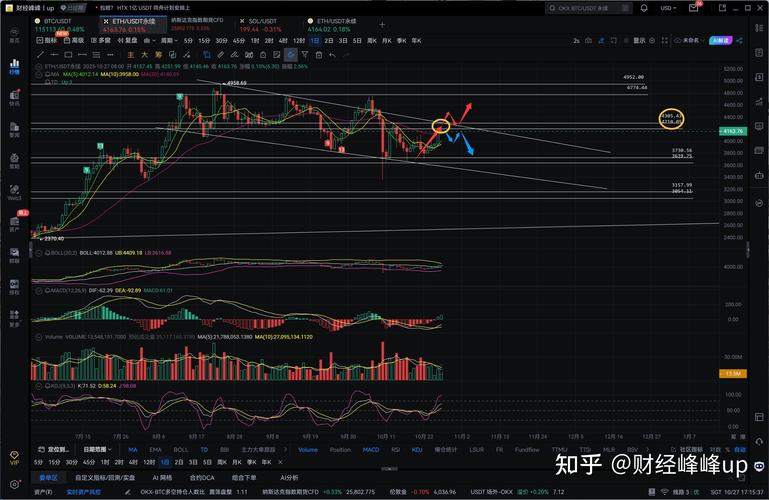Open the 自定义指标/回测/策略 bottom tab
Screen dimensions: 769x500
tap(108, 478)
